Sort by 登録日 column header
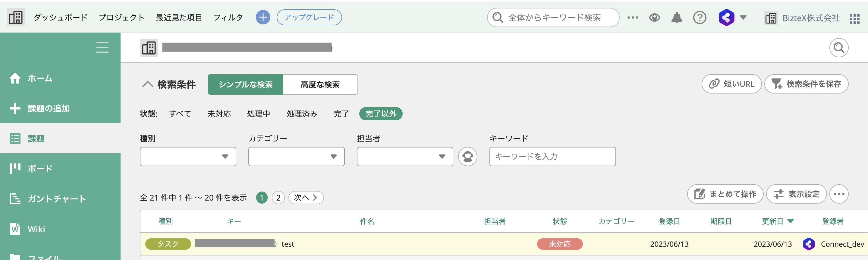The height and width of the screenshot is (260, 868). point(669,222)
